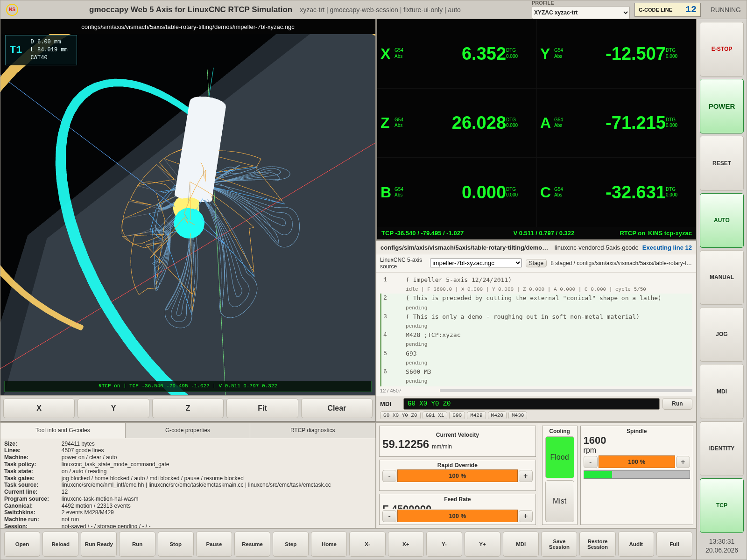Select MDI history chip G90

pos(457,415)
